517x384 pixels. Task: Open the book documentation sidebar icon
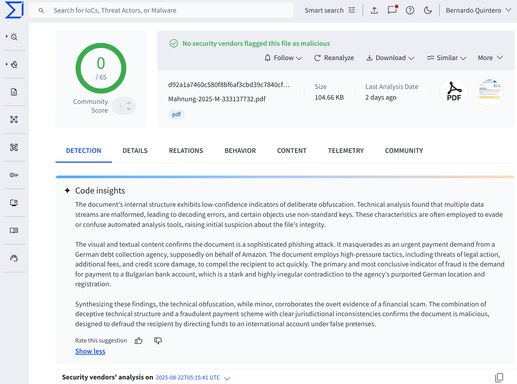coord(14,230)
